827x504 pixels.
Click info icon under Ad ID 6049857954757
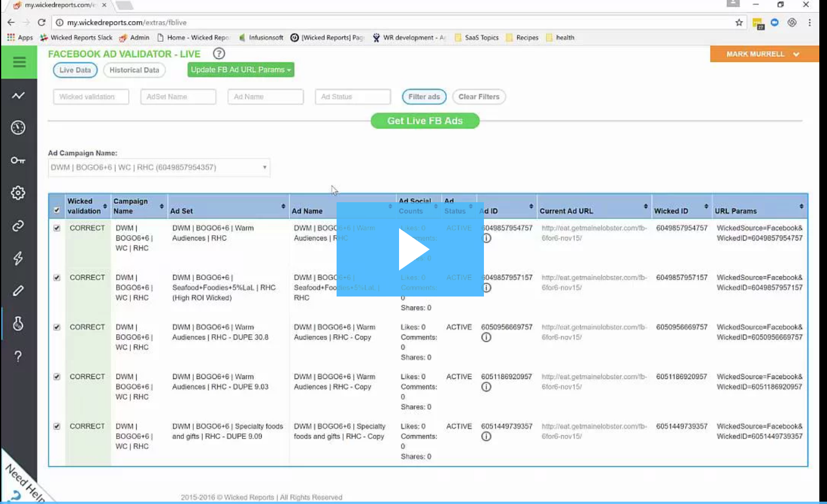point(486,238)
